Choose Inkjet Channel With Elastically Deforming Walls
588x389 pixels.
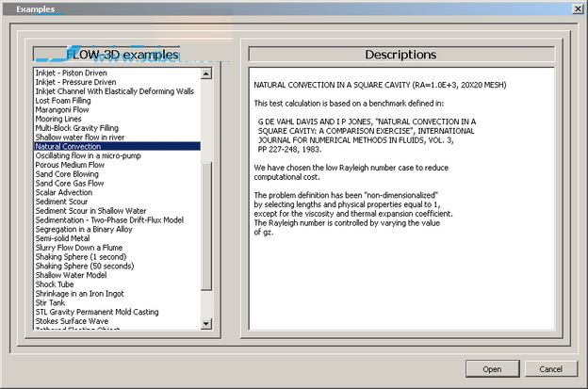(115, 91)
